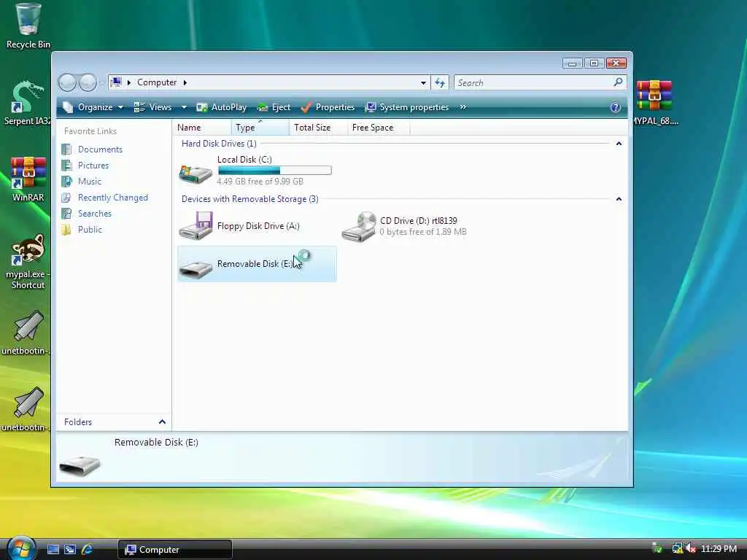
Task: Launch Internet Explorer from Quick Launch
Action: 88,550
